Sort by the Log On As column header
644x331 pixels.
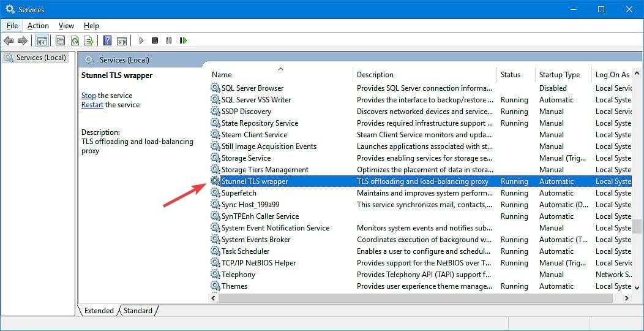(612, 74)
